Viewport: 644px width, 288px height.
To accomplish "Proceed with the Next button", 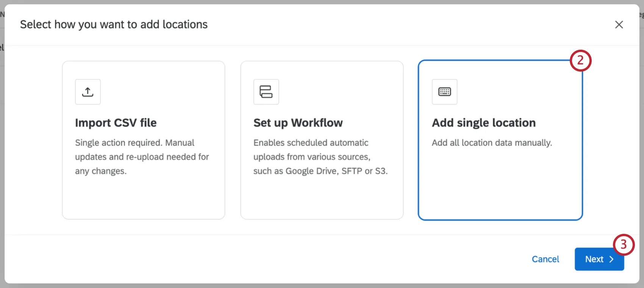I will [x=599, y=259].
